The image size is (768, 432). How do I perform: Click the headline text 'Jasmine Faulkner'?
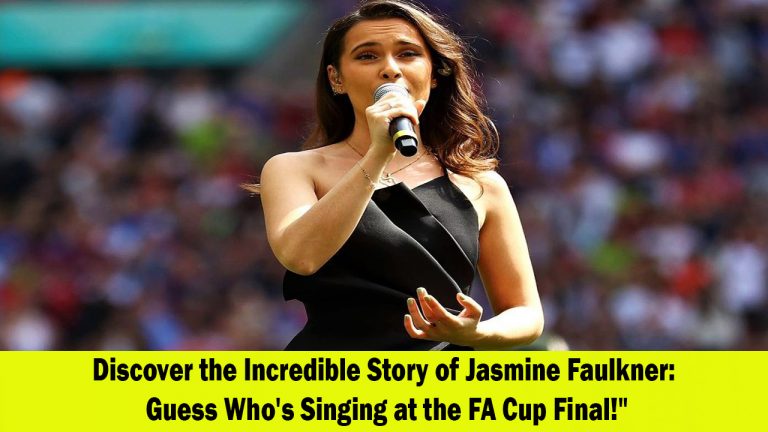(569, 371)
